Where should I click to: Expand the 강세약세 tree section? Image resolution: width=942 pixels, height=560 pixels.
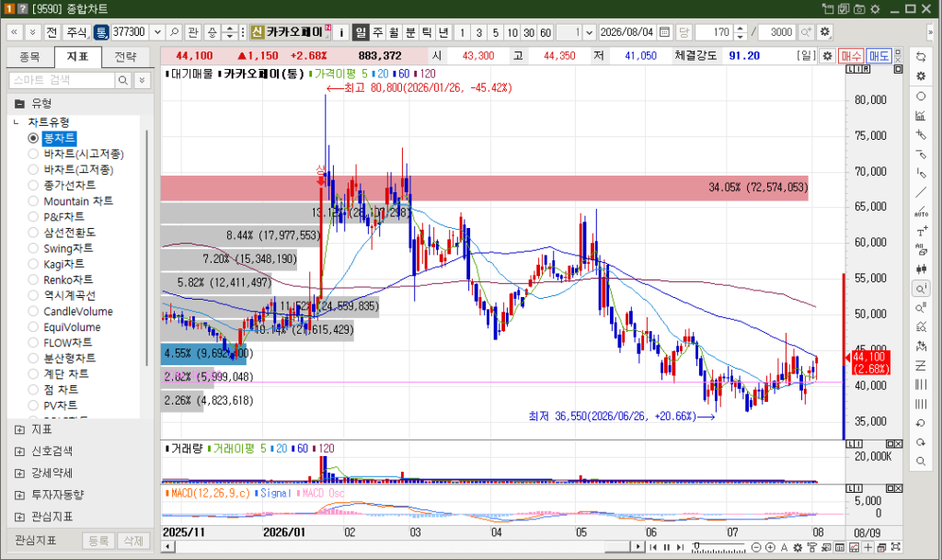19,474
